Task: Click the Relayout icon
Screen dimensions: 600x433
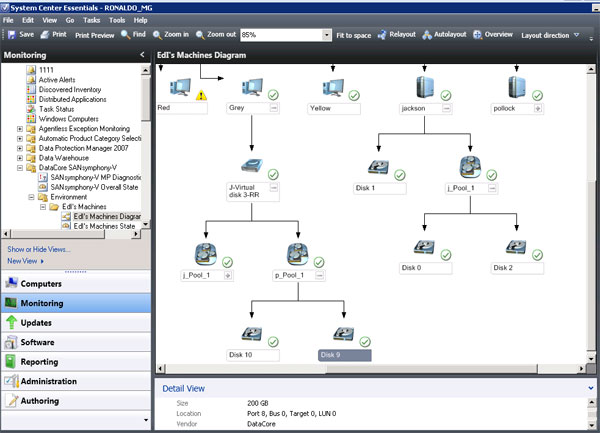Action: 382,35
